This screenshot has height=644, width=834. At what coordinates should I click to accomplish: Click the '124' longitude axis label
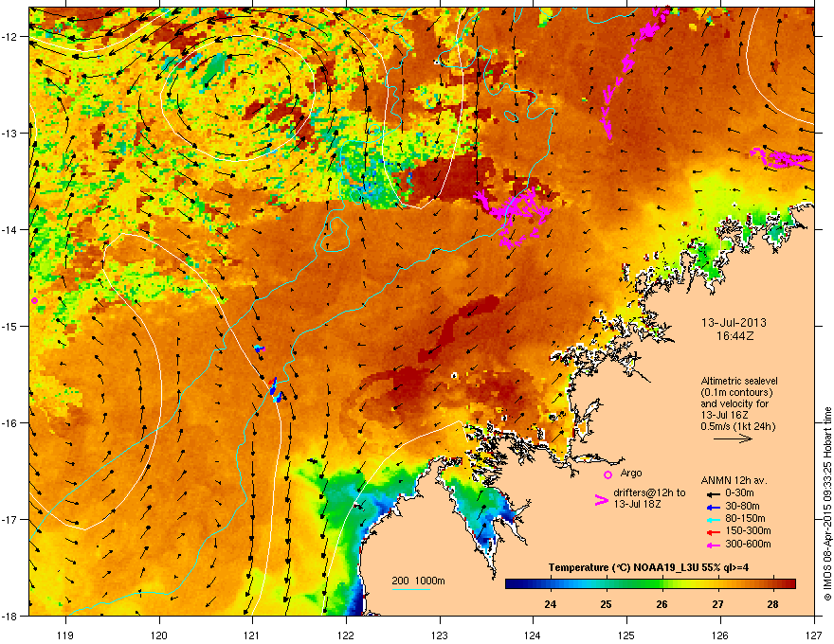point(533,635)
